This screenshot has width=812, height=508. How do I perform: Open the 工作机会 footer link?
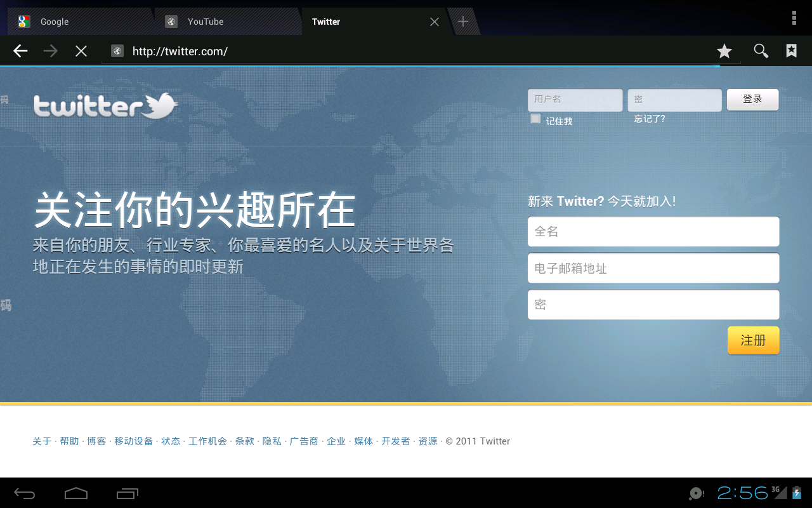207,441
